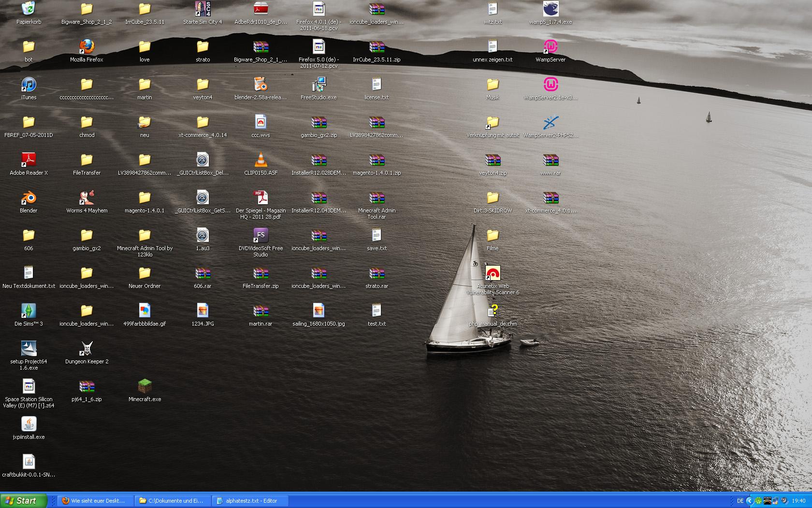Select the CLIP0150.ASF VLC file
Screen dimensions: 812x508
tap(261, 160)
